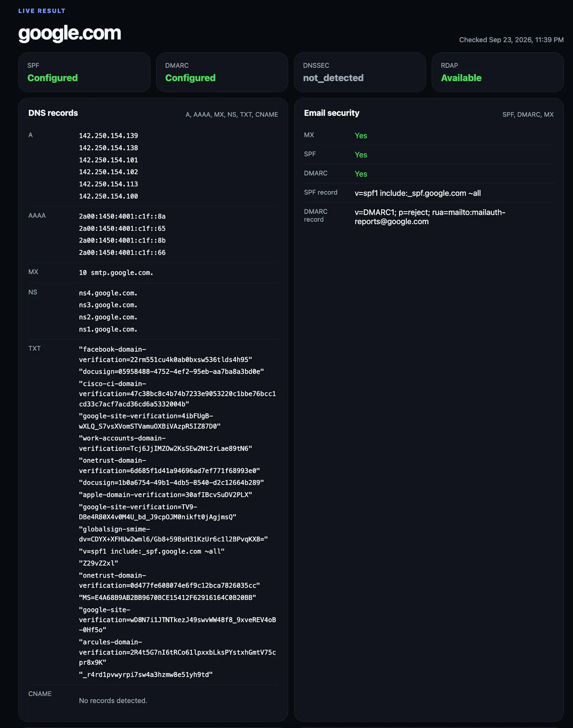Select the docusign=1b0a6754 TXT record

[x=172, y=482]
